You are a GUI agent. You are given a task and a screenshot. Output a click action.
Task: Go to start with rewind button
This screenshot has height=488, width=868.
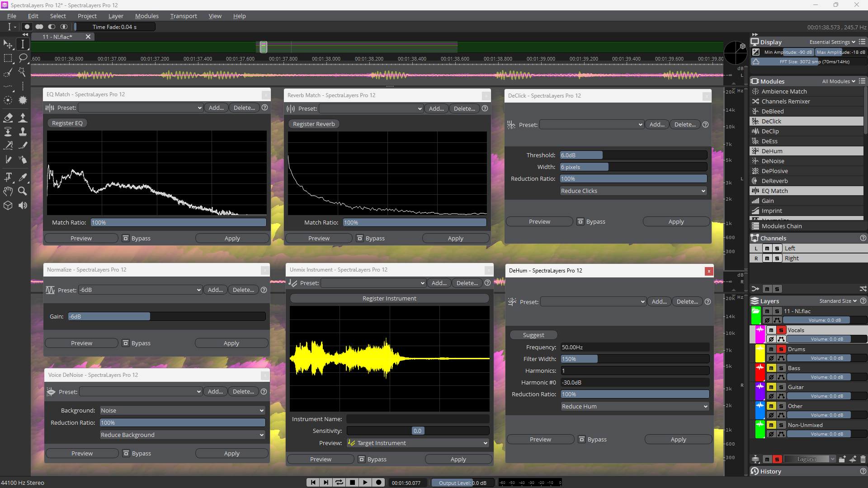point(313,483)
